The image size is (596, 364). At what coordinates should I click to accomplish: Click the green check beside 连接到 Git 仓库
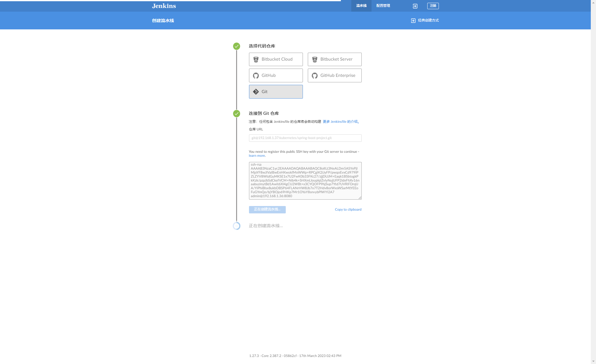(236, 114)
